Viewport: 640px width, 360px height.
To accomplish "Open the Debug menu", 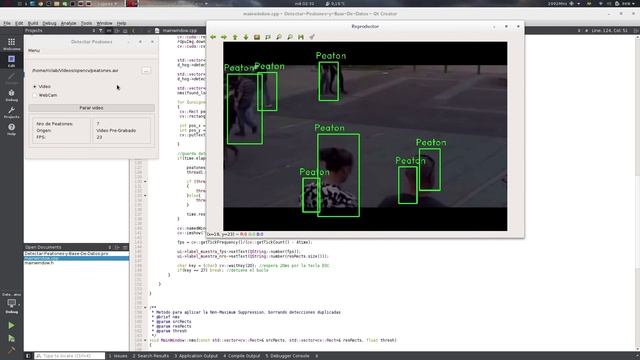I will (49, 23).
